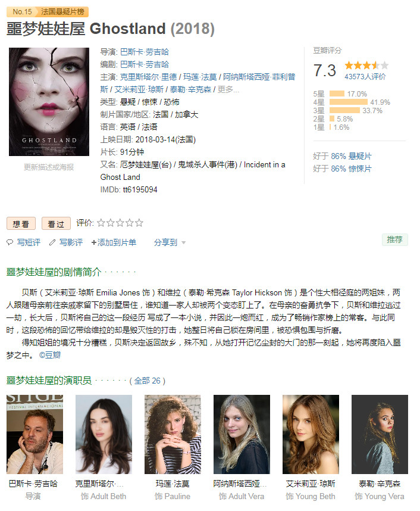Click the green 推荐 button
The height and width of the screenshot is (511, 420).
click(x=394, y=239)
